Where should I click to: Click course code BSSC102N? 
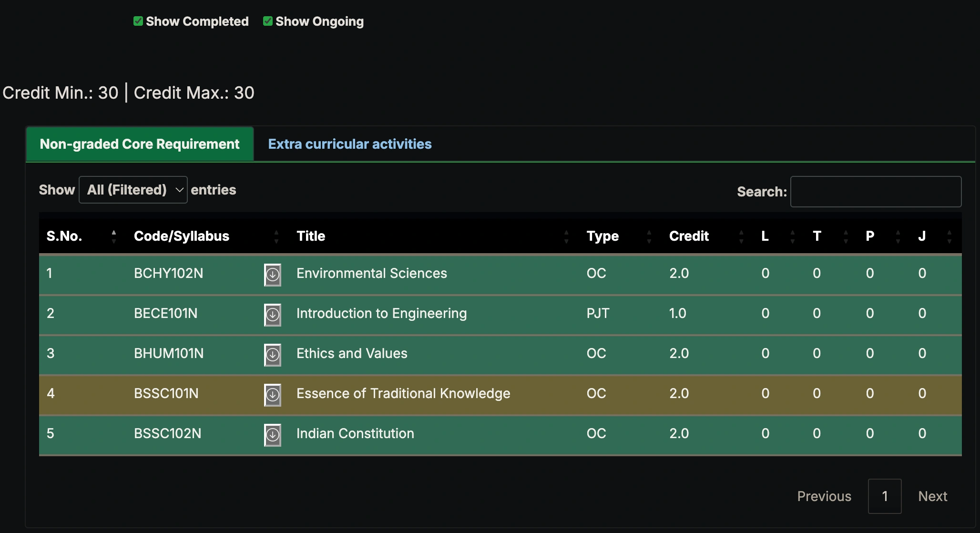(x=167, y=433)
